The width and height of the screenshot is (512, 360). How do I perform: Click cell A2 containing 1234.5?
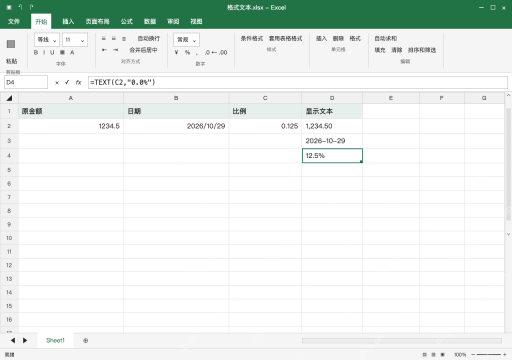(71, 126)
